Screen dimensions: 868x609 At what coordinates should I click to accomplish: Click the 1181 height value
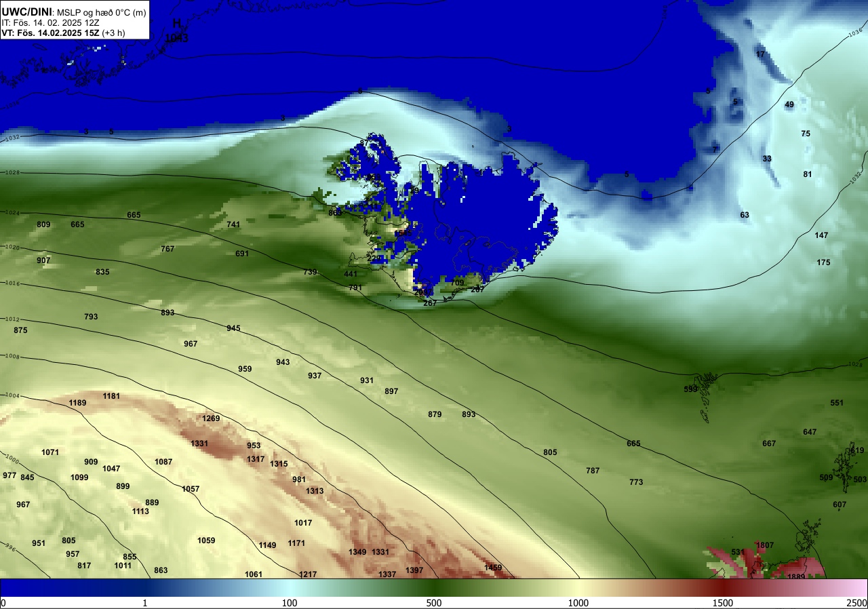(111, 396)
